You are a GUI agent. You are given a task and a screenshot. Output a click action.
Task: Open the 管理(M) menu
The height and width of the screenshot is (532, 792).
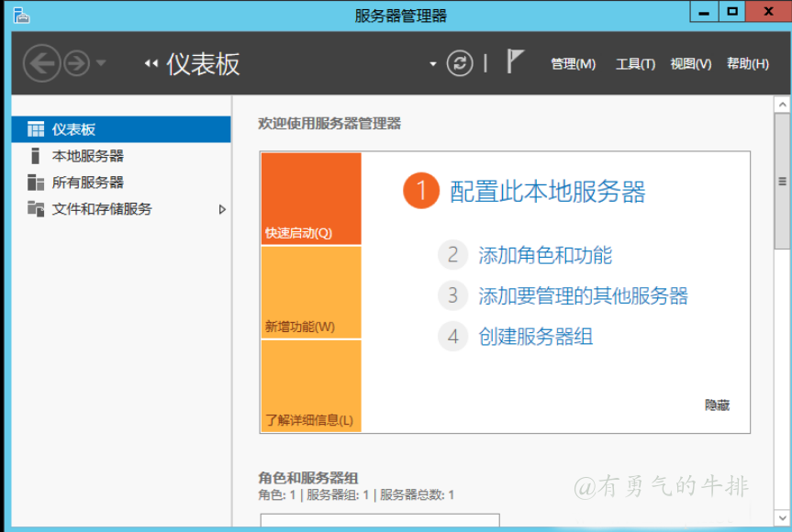click(572, 64)
